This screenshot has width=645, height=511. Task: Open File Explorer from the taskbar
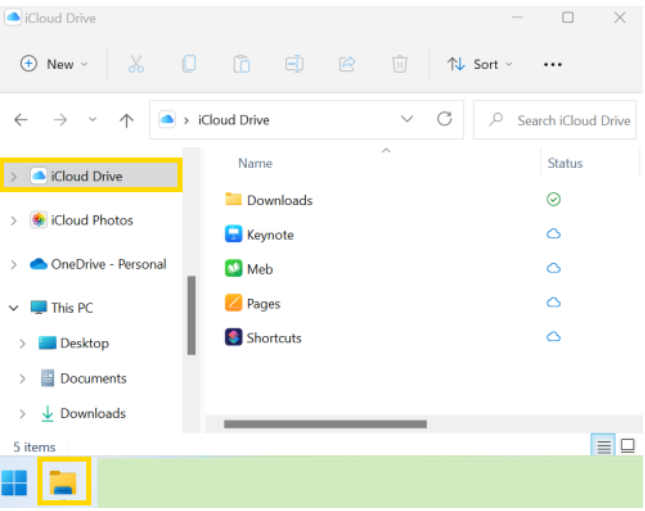point(63,482)
